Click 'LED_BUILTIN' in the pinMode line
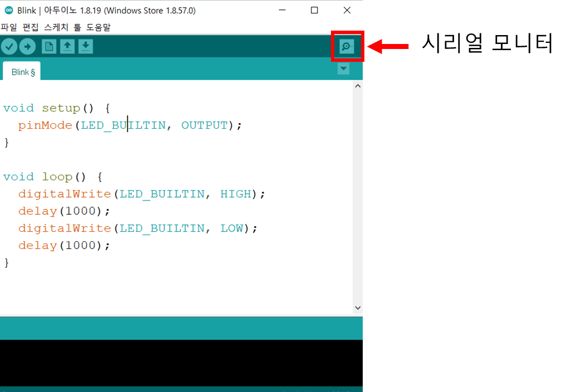This screenshot has height=392, width=570. tap(123, 126)
